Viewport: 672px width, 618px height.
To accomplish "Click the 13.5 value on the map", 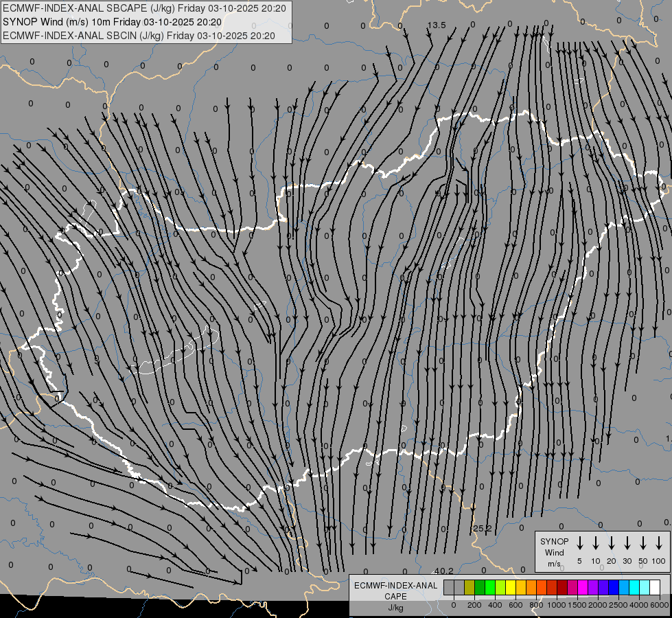I will 437,25.
